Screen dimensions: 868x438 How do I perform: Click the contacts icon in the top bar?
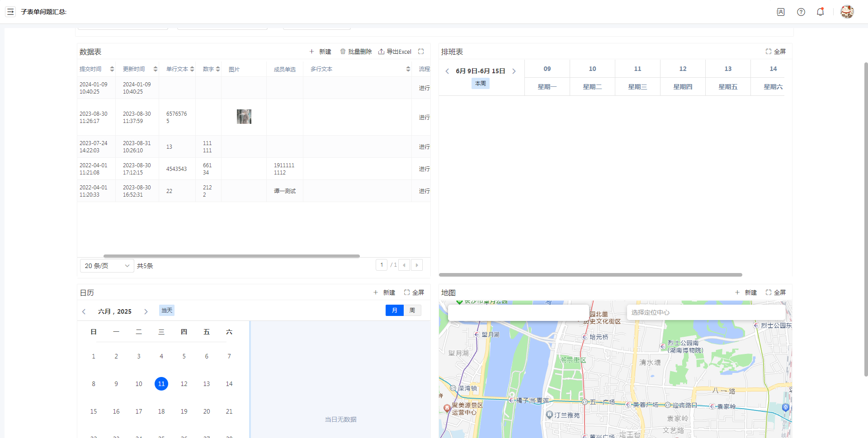click(780, 12)
